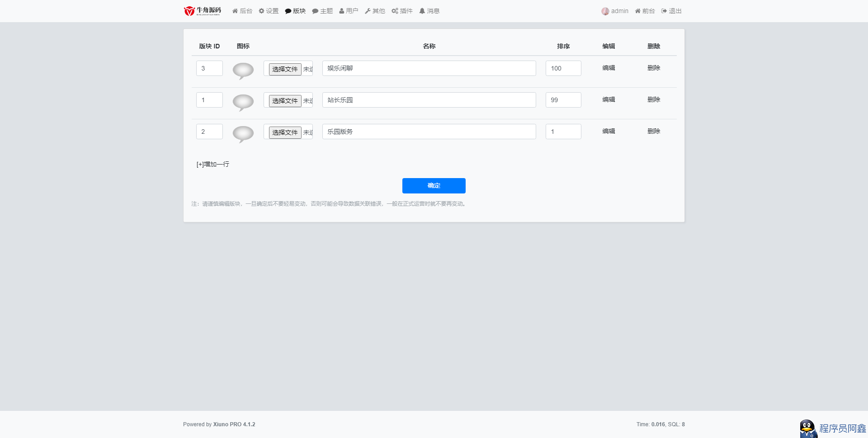Screen dimensions: 868x438
Task: Edit the 娱乐闲聊 forum
Action: coord(609,68)
